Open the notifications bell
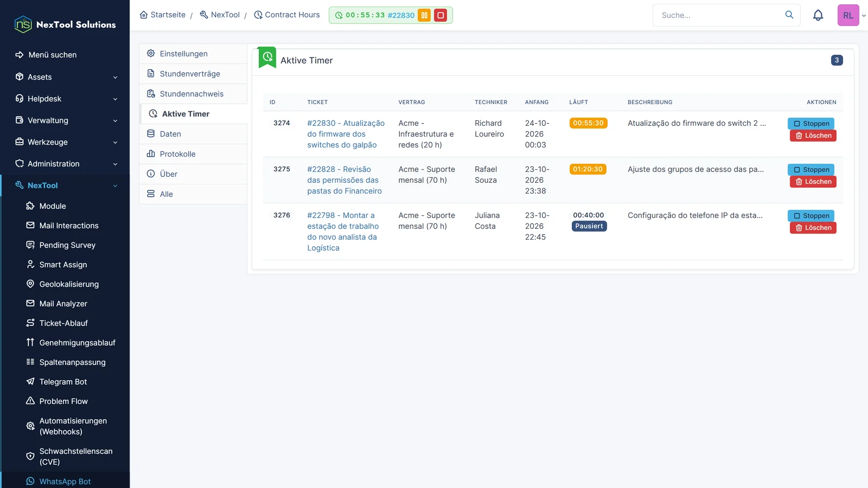This screenshot has height=488, width=868. 818,15
